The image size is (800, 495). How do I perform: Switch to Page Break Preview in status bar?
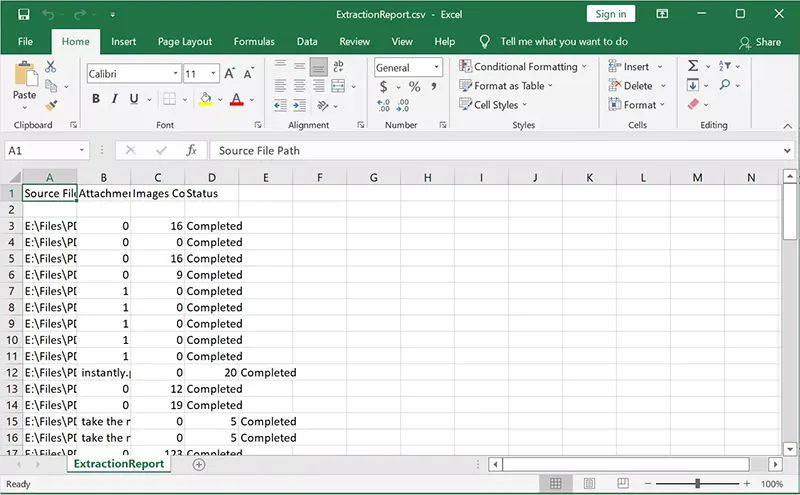pos(623,483)
